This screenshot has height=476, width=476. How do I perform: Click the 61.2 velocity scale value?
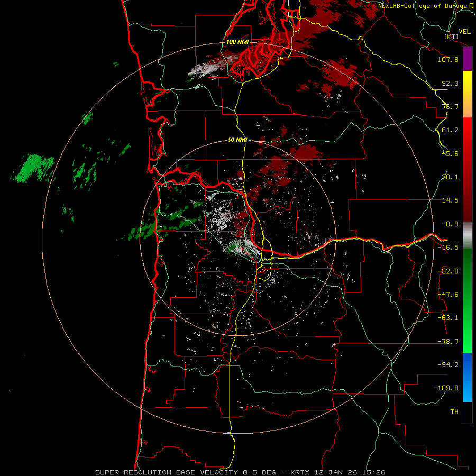tap(450, 130)
